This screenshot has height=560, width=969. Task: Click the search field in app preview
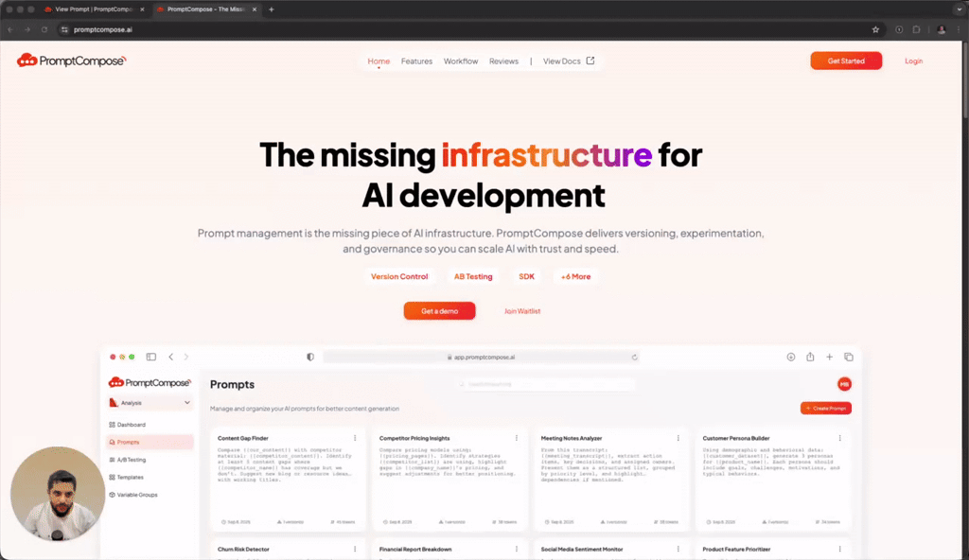546,384
